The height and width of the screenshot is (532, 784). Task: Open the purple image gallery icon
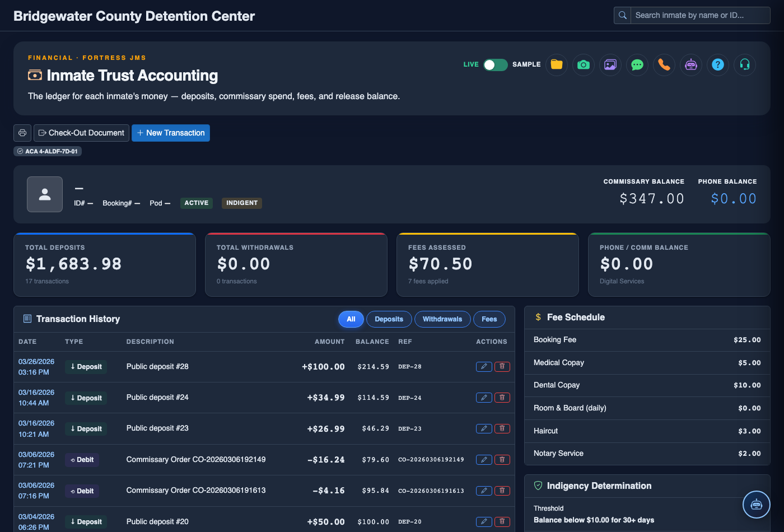click(x=610, y=65)
